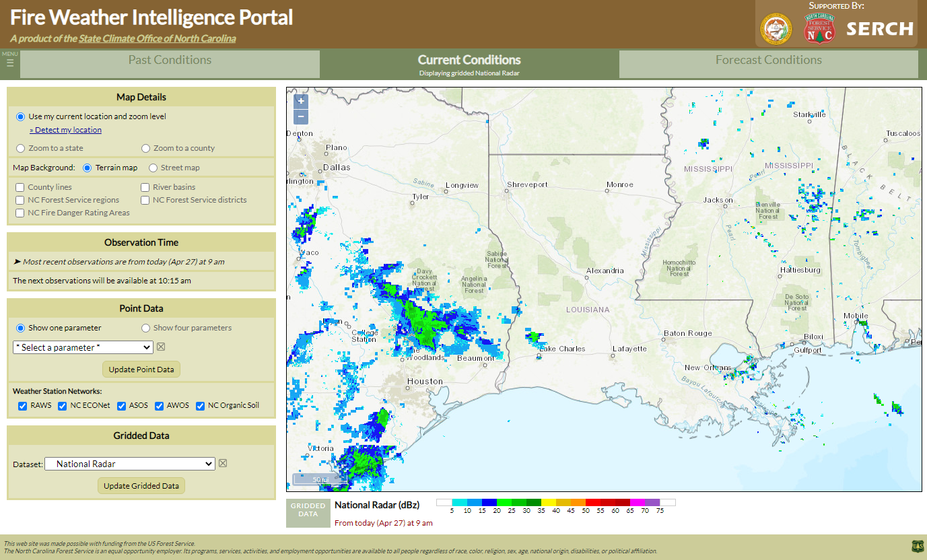Click the SERCH logo in the header
Image resolution: width=927 pixels, height=560 pixels.
881,28
